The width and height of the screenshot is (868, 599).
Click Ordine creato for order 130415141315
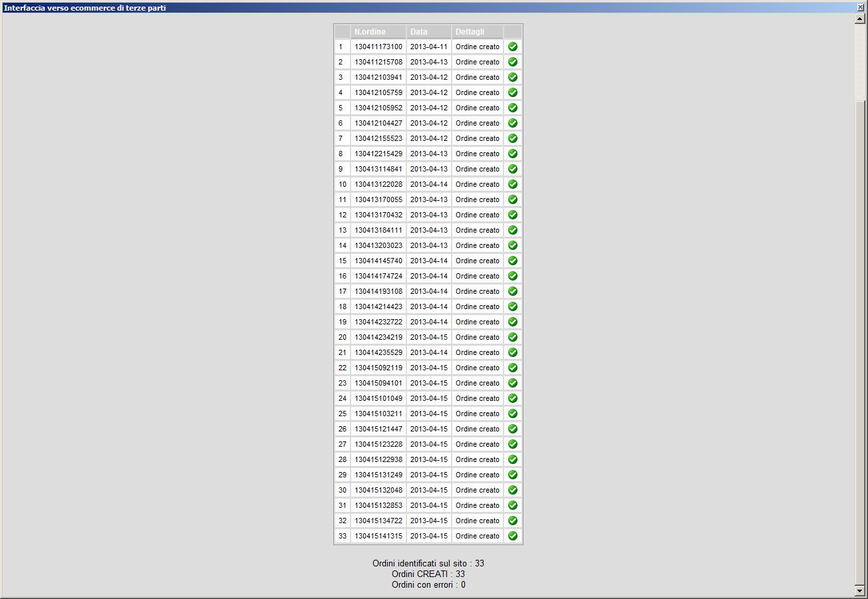click(x=478, y=536)
